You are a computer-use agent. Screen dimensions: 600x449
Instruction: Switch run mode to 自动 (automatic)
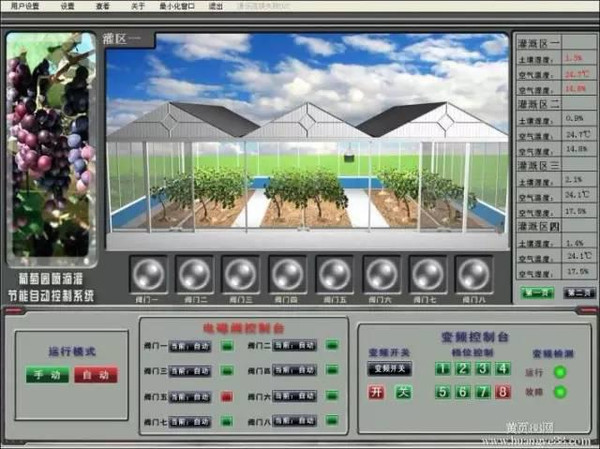96,375
